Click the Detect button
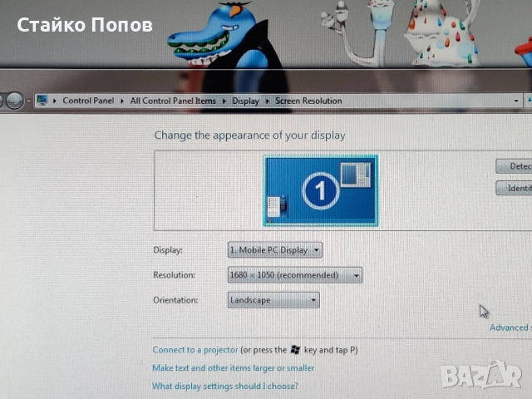 click(x=514, y=166)
